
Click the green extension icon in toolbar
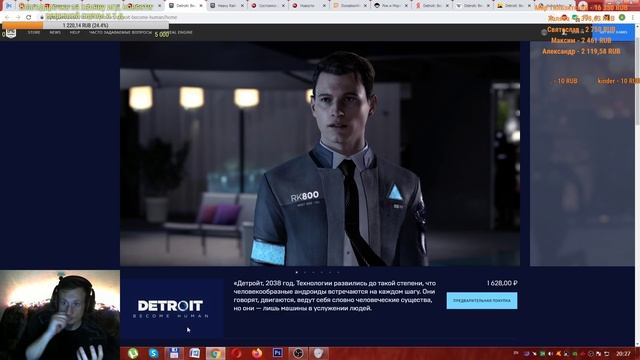[x=622, y=18]
